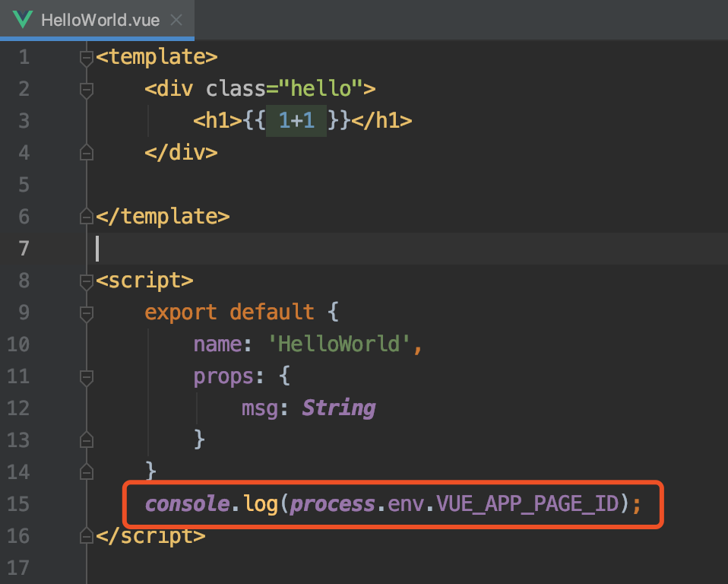This screenshot has width=728, height=584.
Task: Click the Vue logo on HelloWorld.vue tab
Action: point(22,20)
